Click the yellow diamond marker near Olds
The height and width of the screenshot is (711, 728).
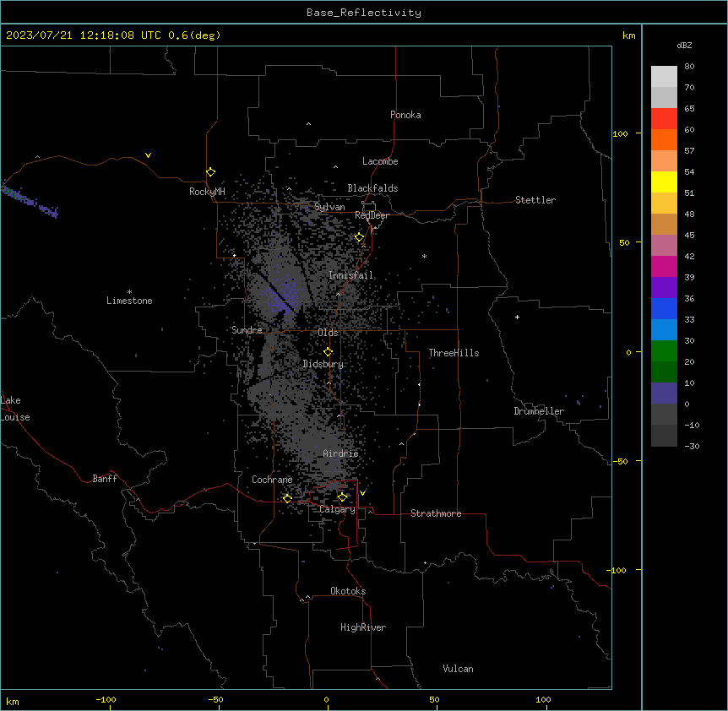[329, 352]
